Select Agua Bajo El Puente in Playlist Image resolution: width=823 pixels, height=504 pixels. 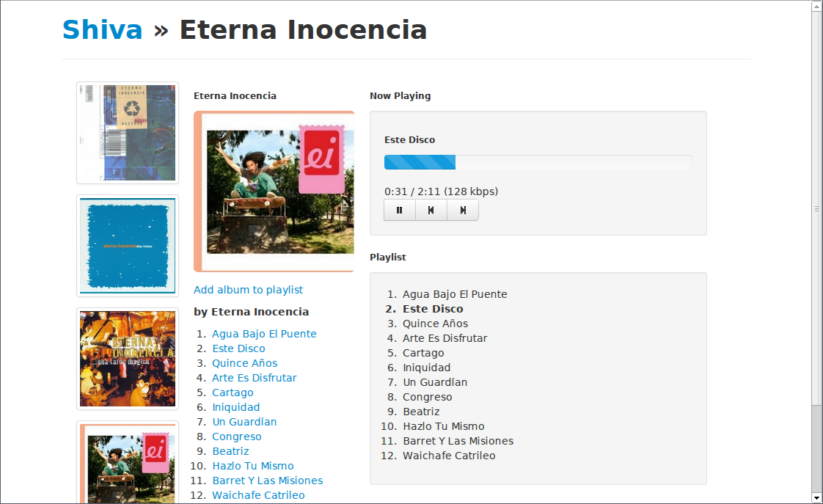[x=455, y=294]
